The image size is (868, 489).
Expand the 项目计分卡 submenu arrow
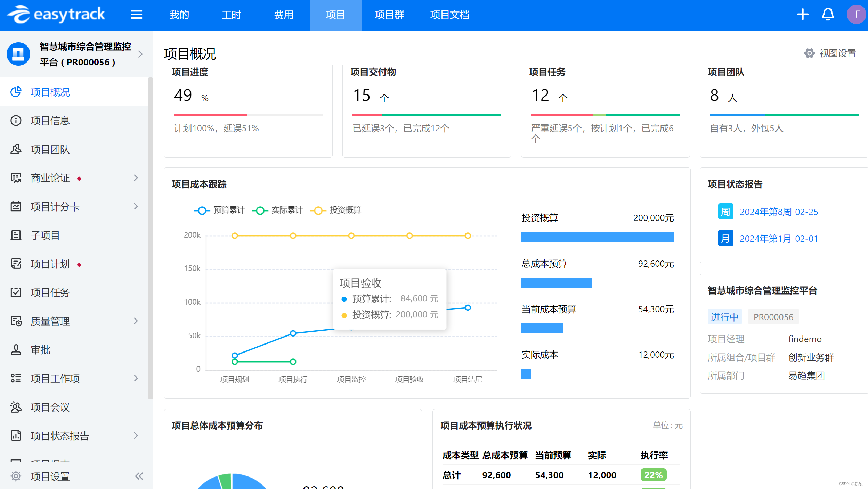click(x=136, y=207)
